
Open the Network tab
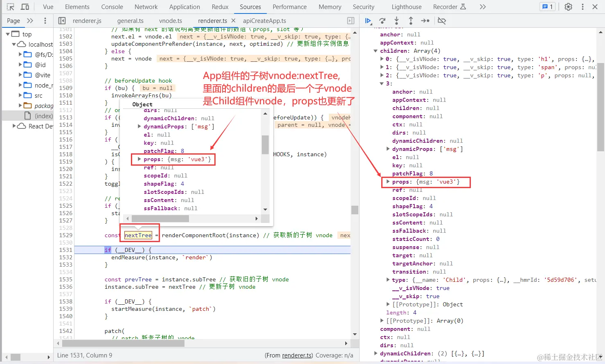click(x=146, y=7)
